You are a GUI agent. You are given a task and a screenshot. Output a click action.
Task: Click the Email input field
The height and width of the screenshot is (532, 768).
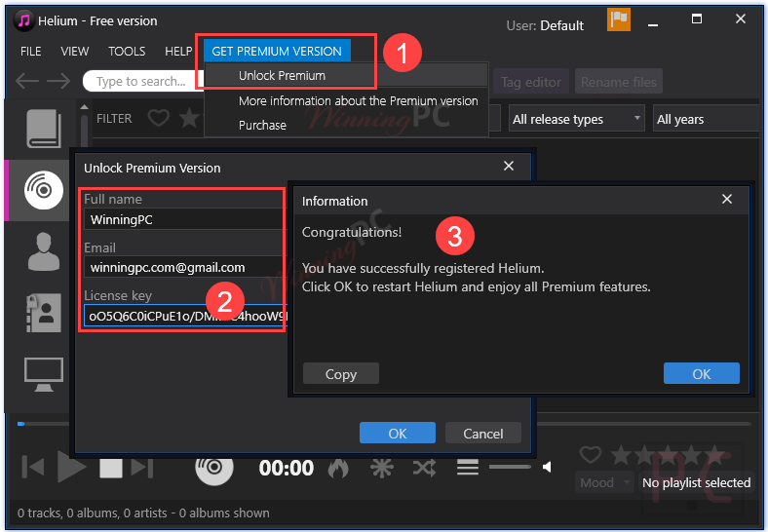pos(185,268)
